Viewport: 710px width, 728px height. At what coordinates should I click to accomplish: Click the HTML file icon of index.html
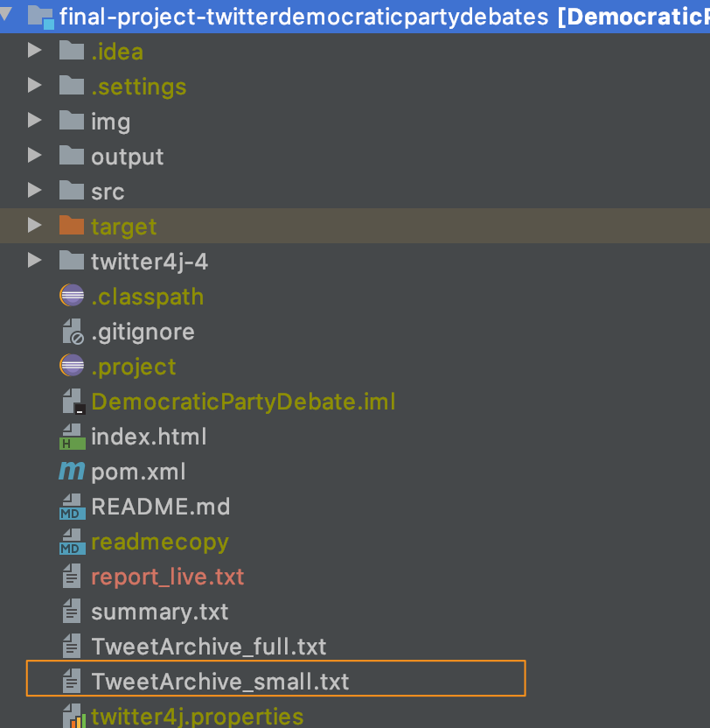point(73,437)
